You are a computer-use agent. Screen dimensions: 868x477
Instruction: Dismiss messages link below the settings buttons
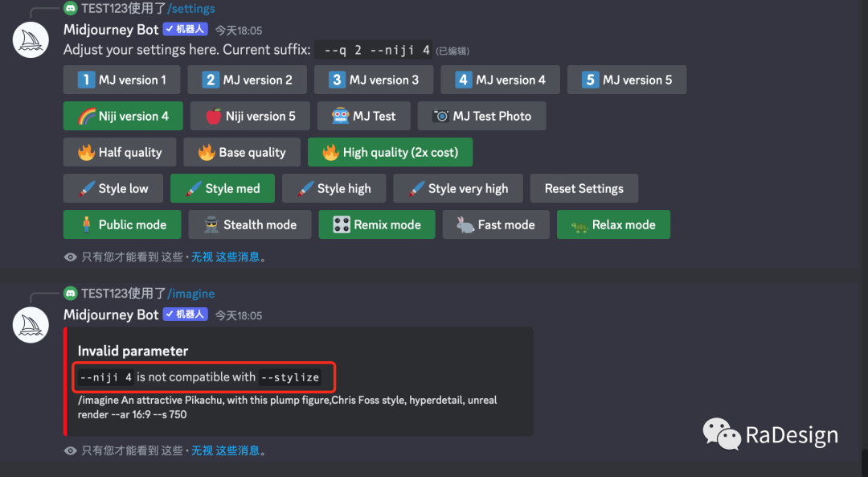pos(225,257)
